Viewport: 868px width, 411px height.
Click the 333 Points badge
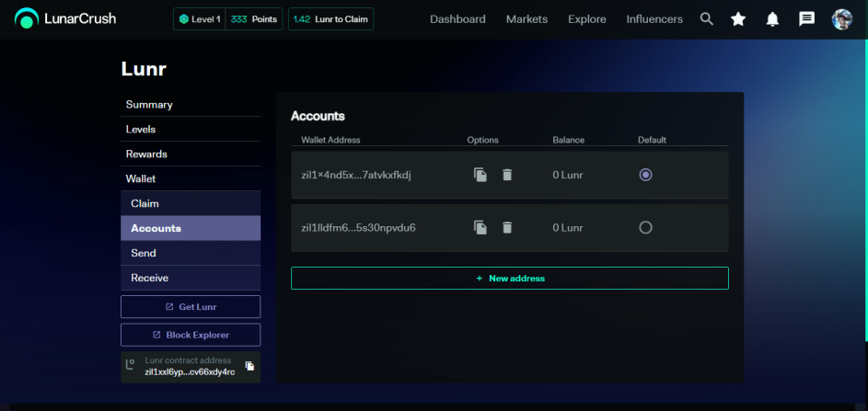tap(254, 18)
